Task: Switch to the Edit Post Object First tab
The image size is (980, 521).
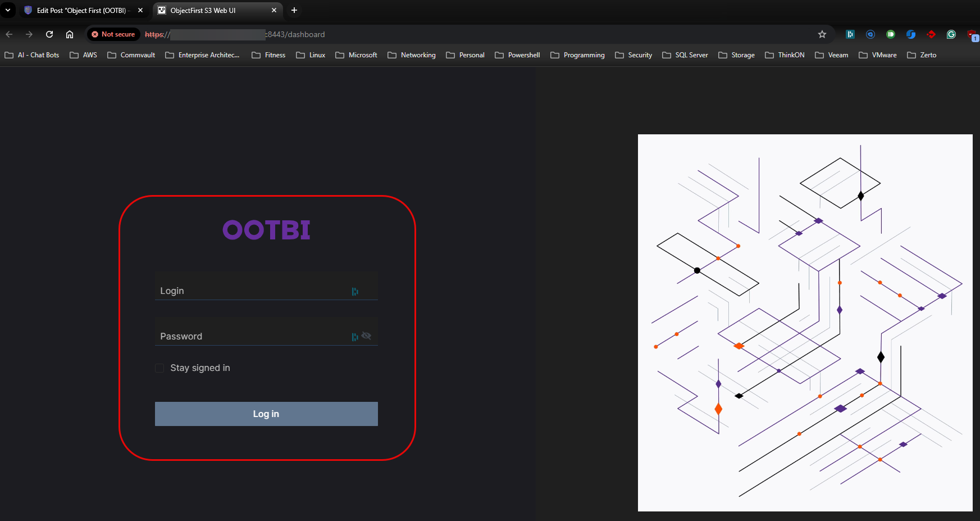Action: pos(82,10)
